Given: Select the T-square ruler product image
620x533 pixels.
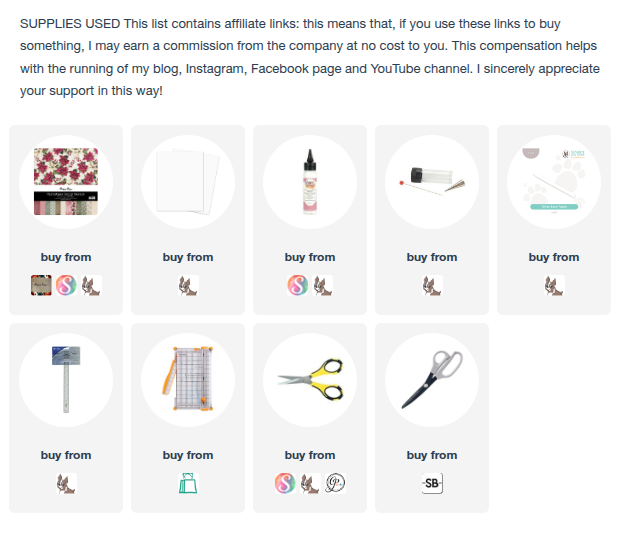Looking at the screenshot, I should pyautogui.click(x=66, y=380).
